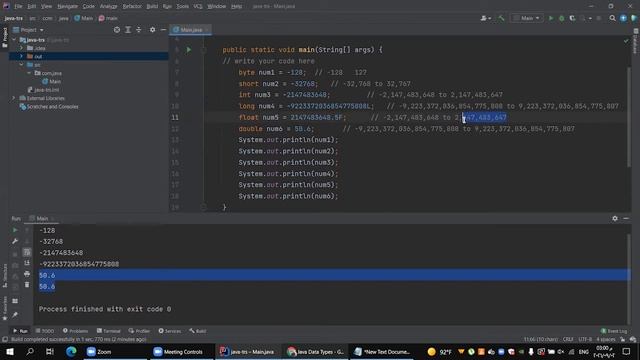Screen dimensions: 640x360
Task: Toggle the Structure side tab
Action: click(4, 276)
